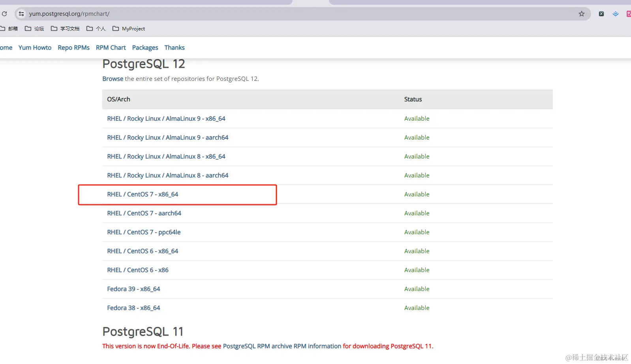Select Available status for CentOS 7 ppc64le

pyautogui.click(x=417, y=232)
